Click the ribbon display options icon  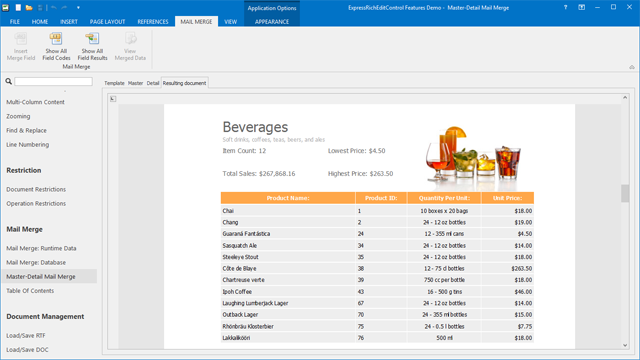tap(582, 7)
